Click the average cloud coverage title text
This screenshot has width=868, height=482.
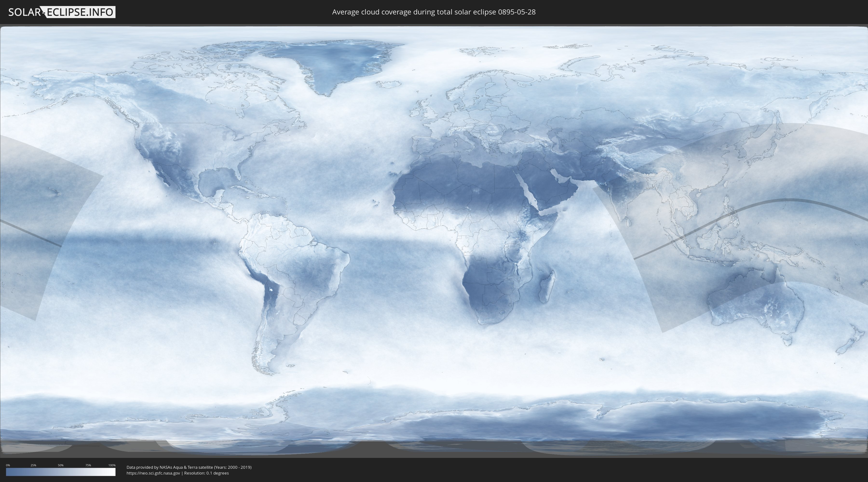(434, 12)
